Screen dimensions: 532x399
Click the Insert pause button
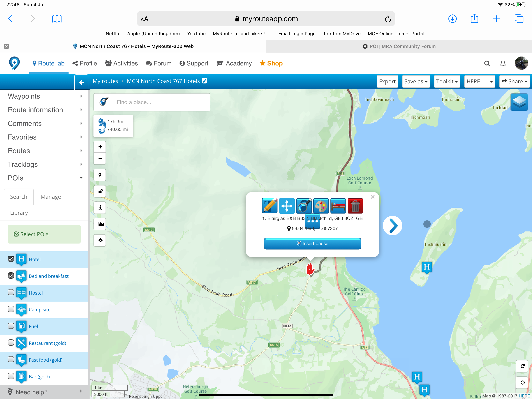(312, 244)
